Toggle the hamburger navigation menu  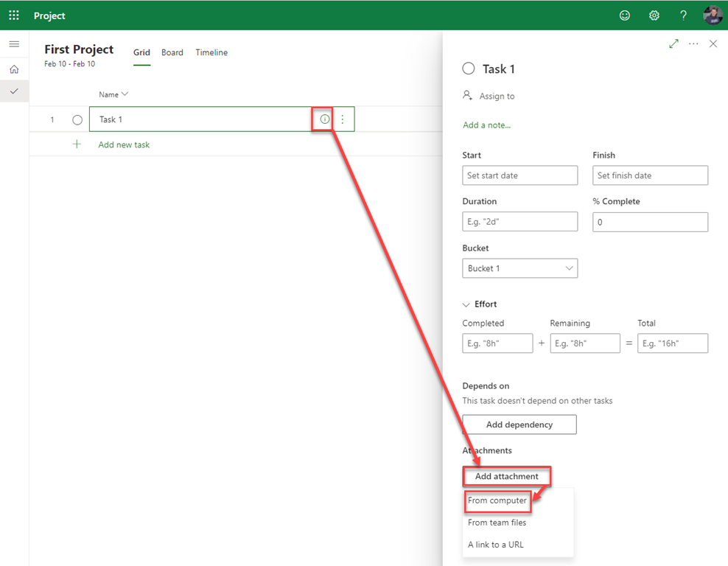coord(14,44)
